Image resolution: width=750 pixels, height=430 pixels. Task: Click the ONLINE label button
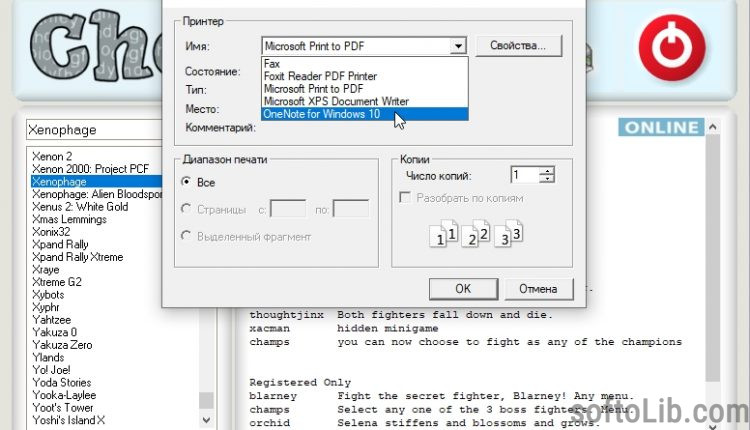point(661,127)
